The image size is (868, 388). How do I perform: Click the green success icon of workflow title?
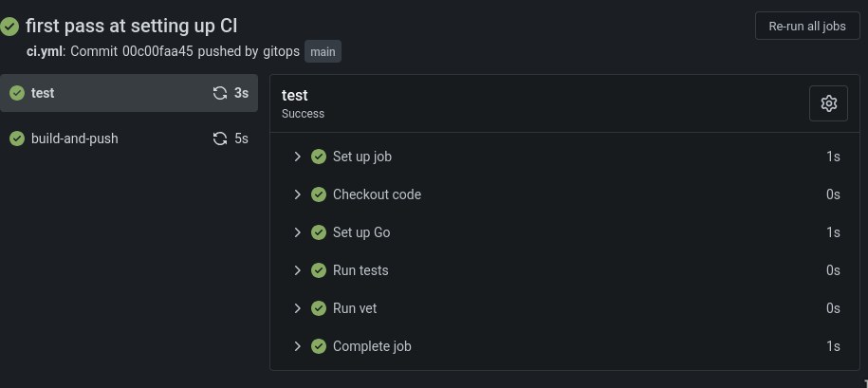point(10,27)
